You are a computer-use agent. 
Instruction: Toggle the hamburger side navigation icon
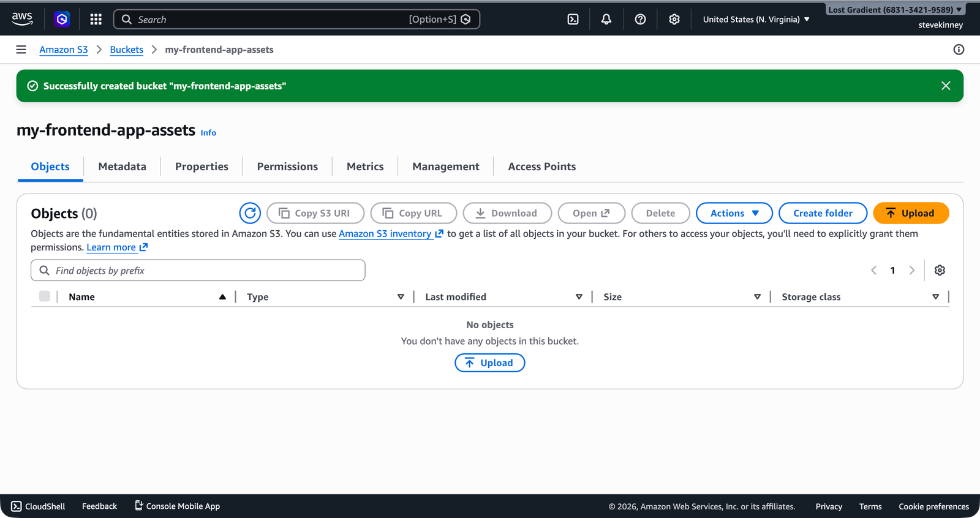[x=21, y=50]
